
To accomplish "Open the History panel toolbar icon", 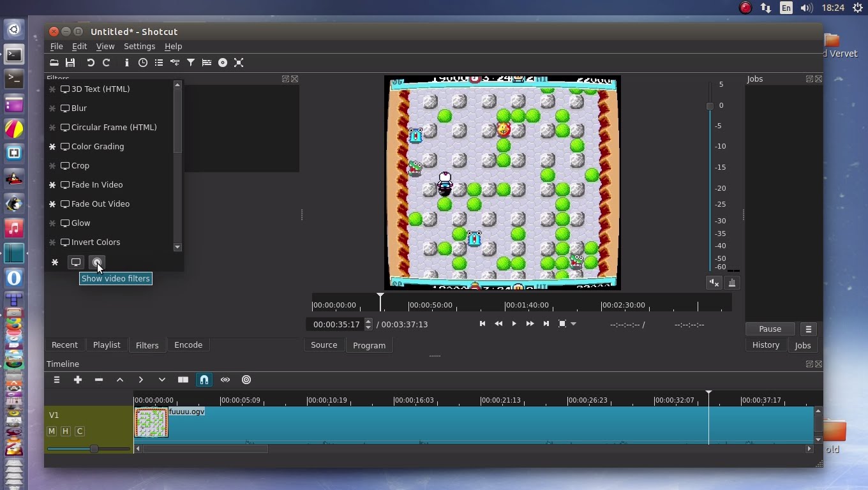I will [175, 63].
